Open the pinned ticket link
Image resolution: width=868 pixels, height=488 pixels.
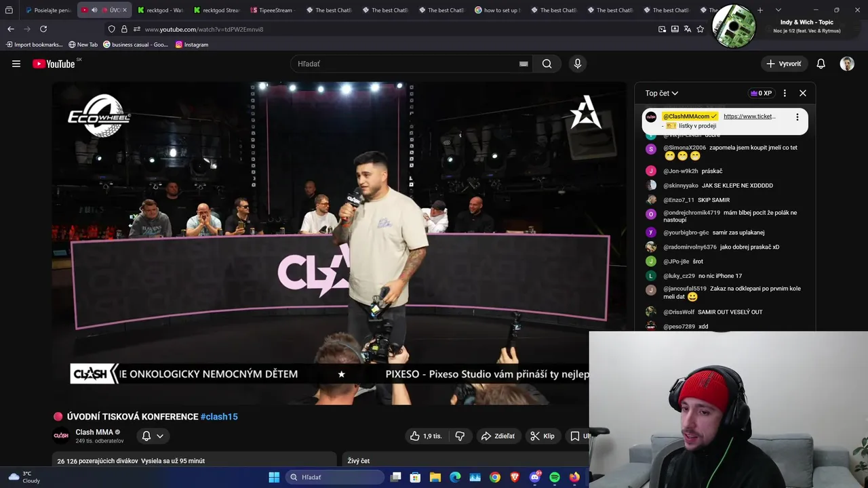[749, 117]
